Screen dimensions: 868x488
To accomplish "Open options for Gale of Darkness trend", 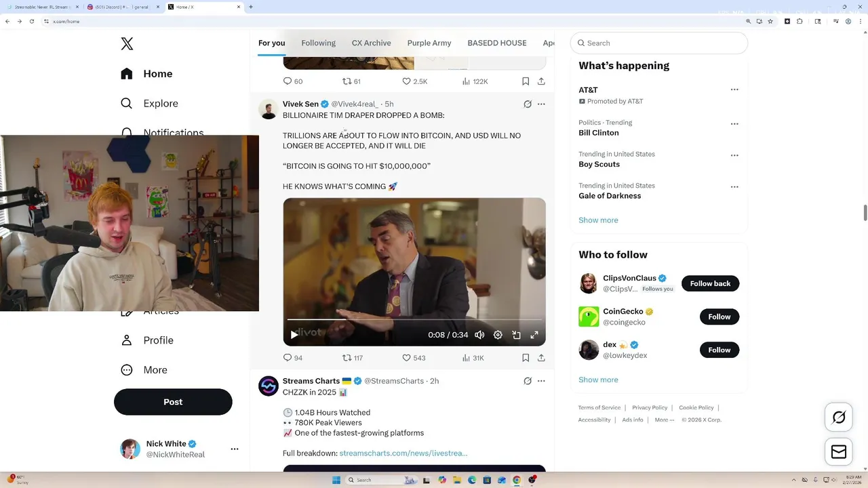I will [x=734, y=186].
